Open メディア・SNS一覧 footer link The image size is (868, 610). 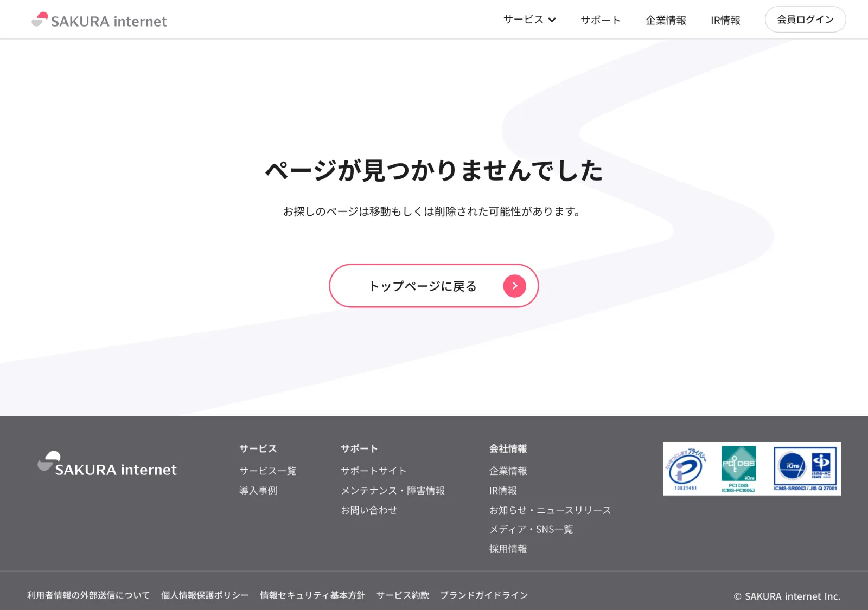pyautogui.click(x=531, y=529)
